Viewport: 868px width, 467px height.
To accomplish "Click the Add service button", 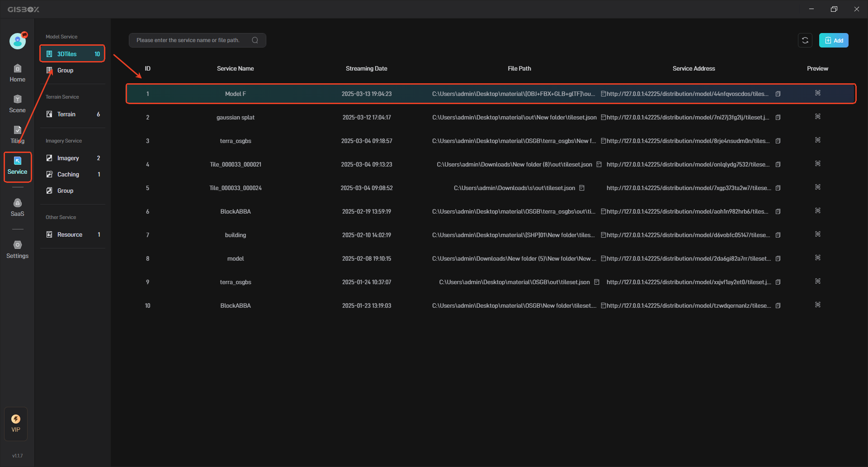I will [834, 40].
